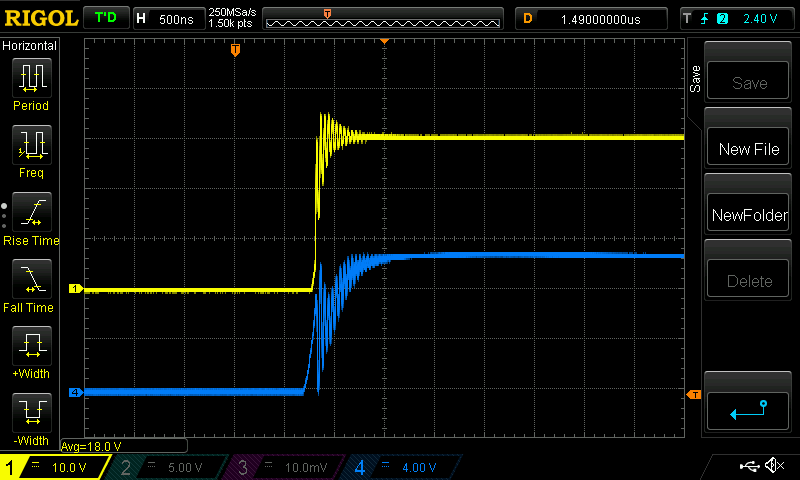Toggle channel 4 at 4.00 V
The image size is (800, 480).
(401, 467)
